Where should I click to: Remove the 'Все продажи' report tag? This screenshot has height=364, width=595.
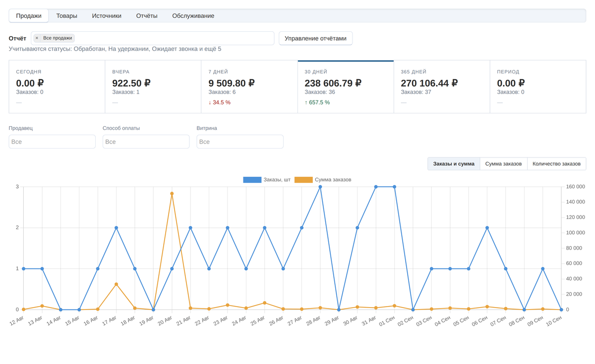click(37, 38)
